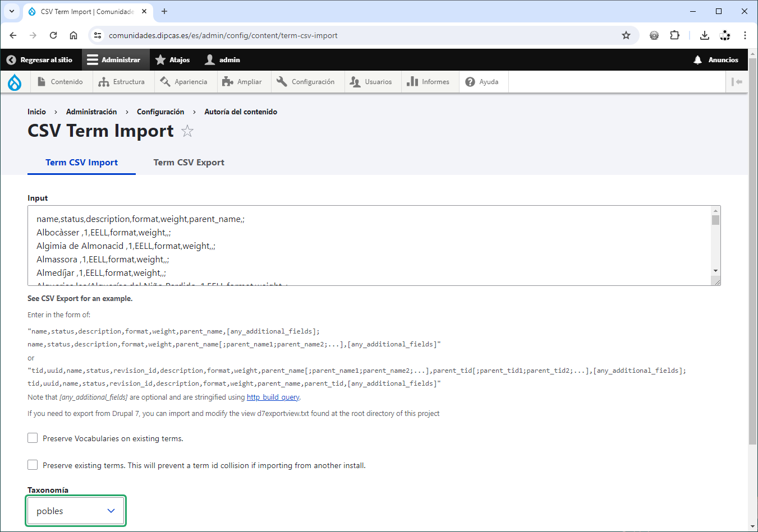Open the browser downloads icon

pyautogui.click(x=705, y=35)
